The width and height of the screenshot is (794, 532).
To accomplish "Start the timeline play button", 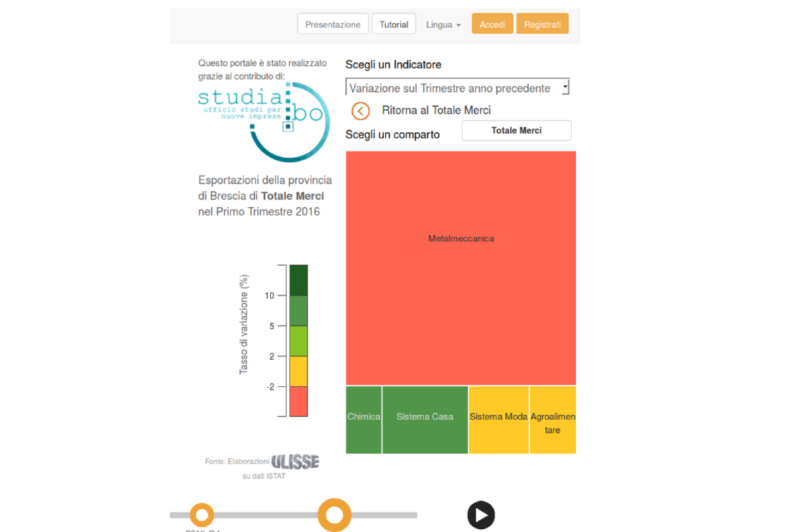I will [481, 515].
